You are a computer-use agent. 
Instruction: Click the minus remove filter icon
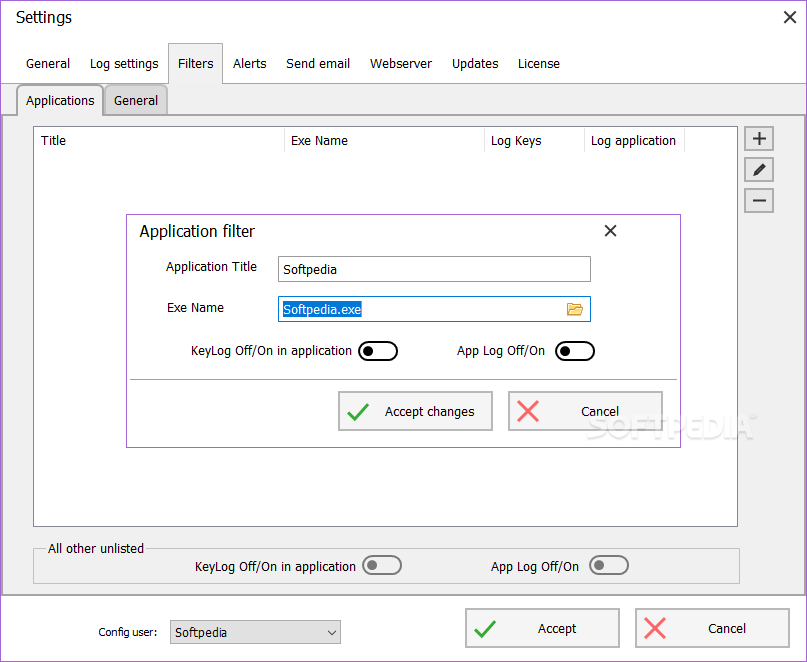click(759, 200)
